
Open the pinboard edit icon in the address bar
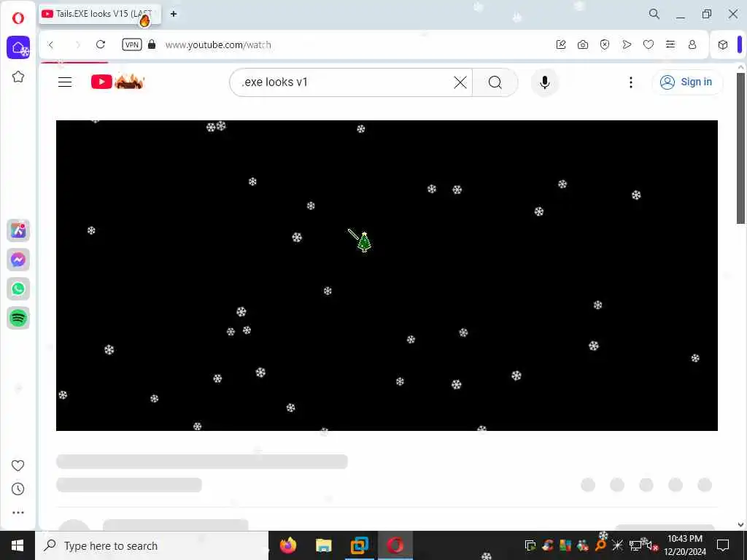click(x=561, y=44)
